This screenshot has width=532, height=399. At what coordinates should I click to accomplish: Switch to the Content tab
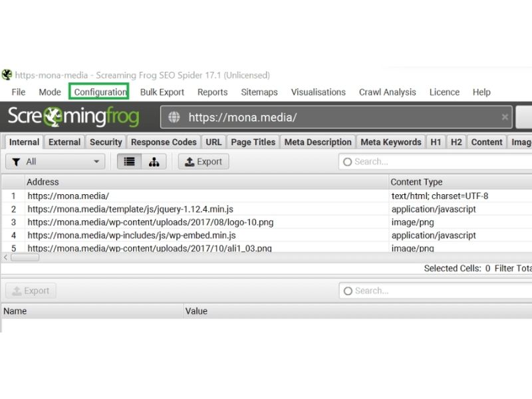pyautogui.click(x=487, y=142)
